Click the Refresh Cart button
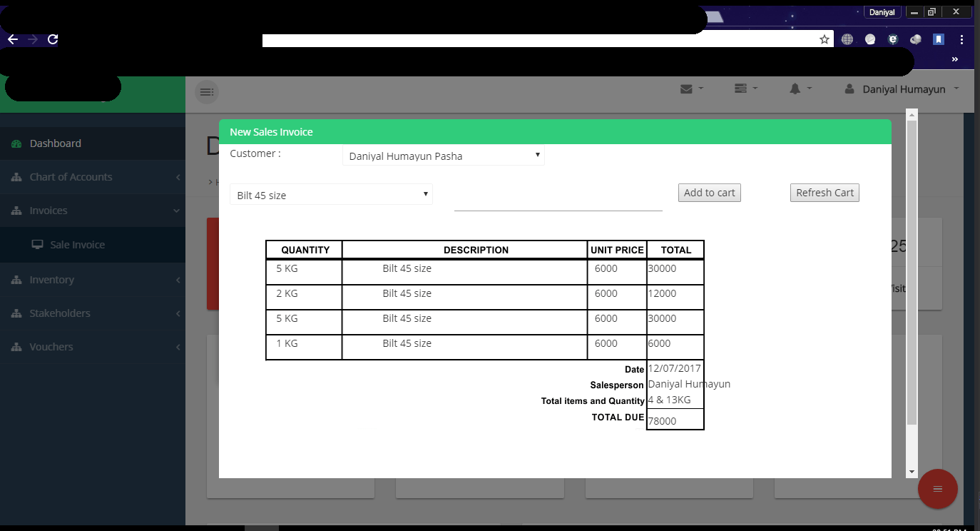Screen dimensions: 980x531 825,193
